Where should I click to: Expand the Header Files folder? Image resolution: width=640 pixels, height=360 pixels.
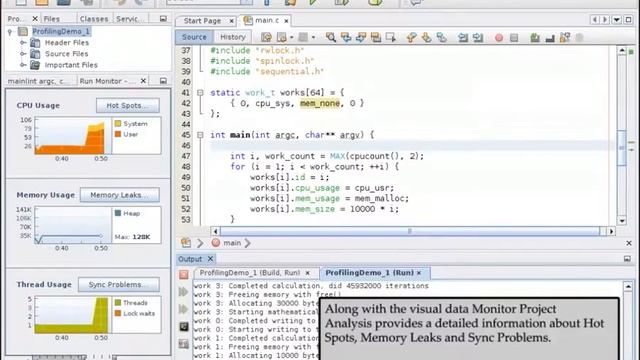click(23, 42)
